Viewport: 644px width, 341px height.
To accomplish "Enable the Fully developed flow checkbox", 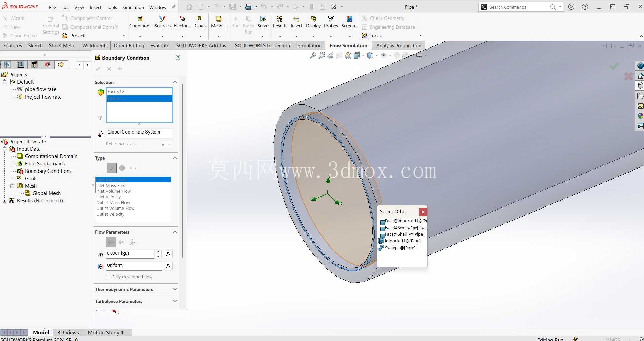I will click(109, 277).
